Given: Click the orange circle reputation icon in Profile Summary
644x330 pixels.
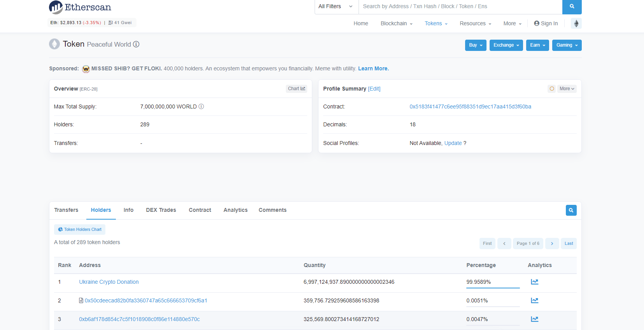Looking at the screenshot, I should tap(551, 89).
